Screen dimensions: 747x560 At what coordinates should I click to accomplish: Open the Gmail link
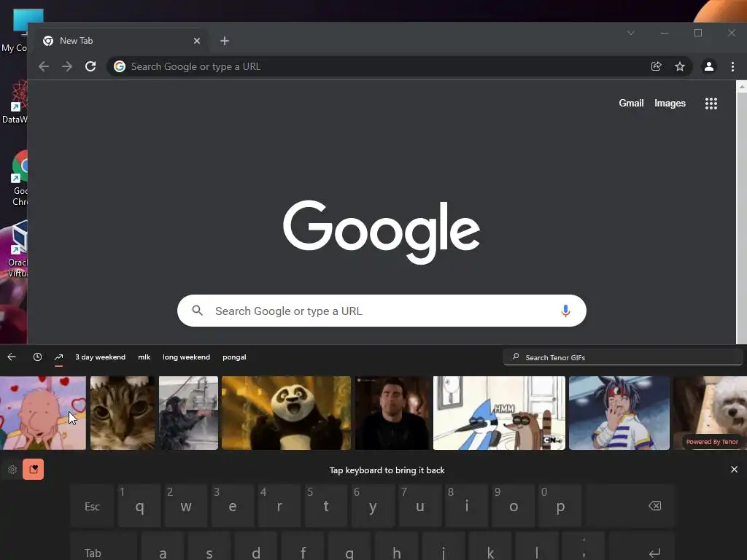(x=631, y=104)
